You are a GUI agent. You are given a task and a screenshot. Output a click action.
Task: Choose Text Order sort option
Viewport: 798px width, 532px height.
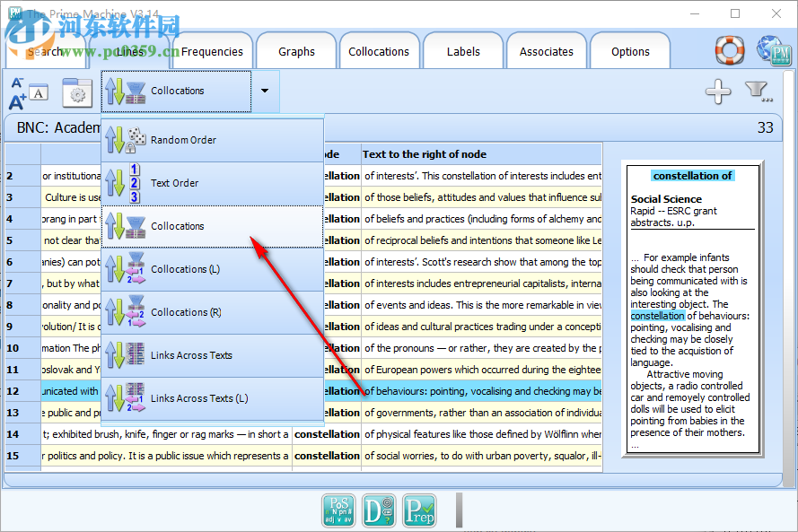click(x=213, y=183)
